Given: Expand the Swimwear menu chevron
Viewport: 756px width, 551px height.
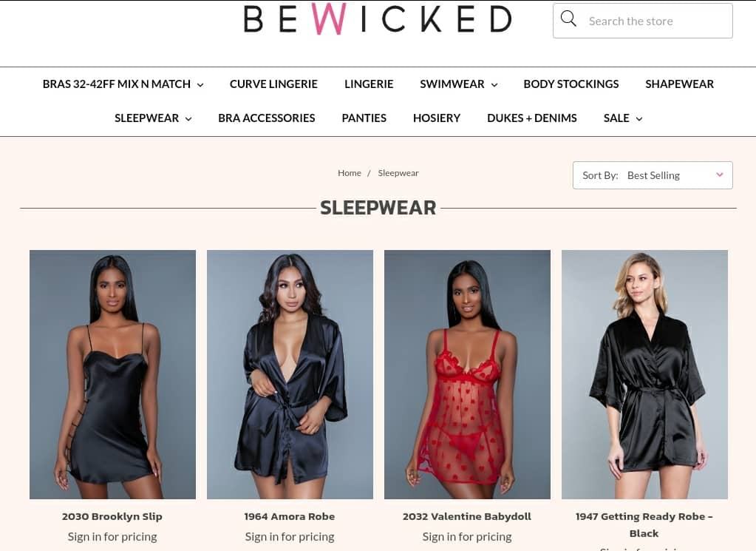Looking at the screenshot, I should [x=494, y=85].
